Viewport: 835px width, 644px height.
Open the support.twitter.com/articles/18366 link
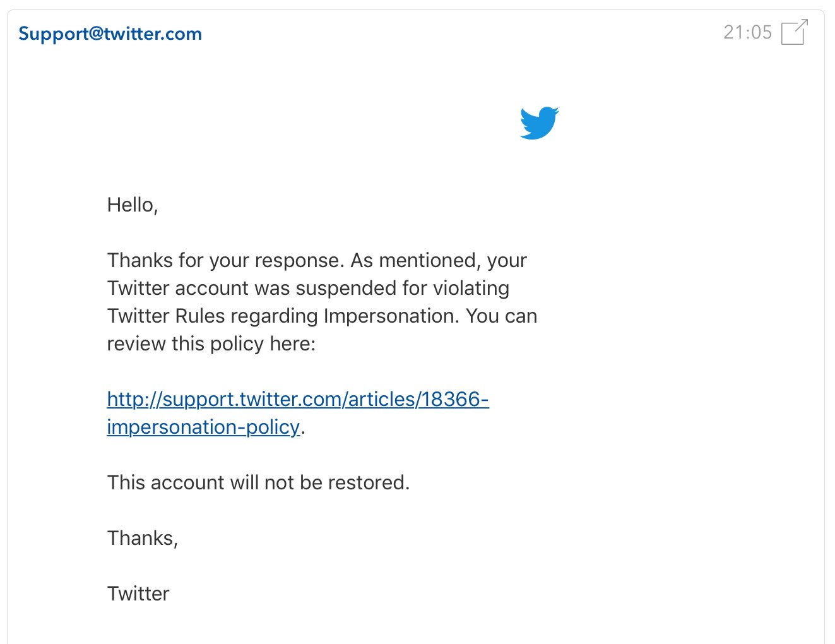pos(298,399)
